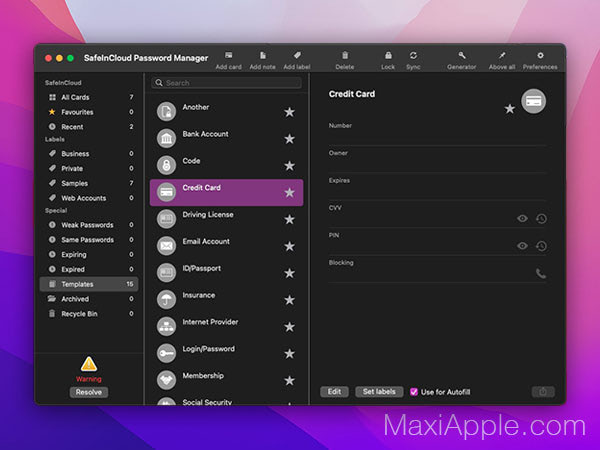Open Recycle Bin in sidebar
The width and height of the screenshot is (600, 450).
(90, 314)
